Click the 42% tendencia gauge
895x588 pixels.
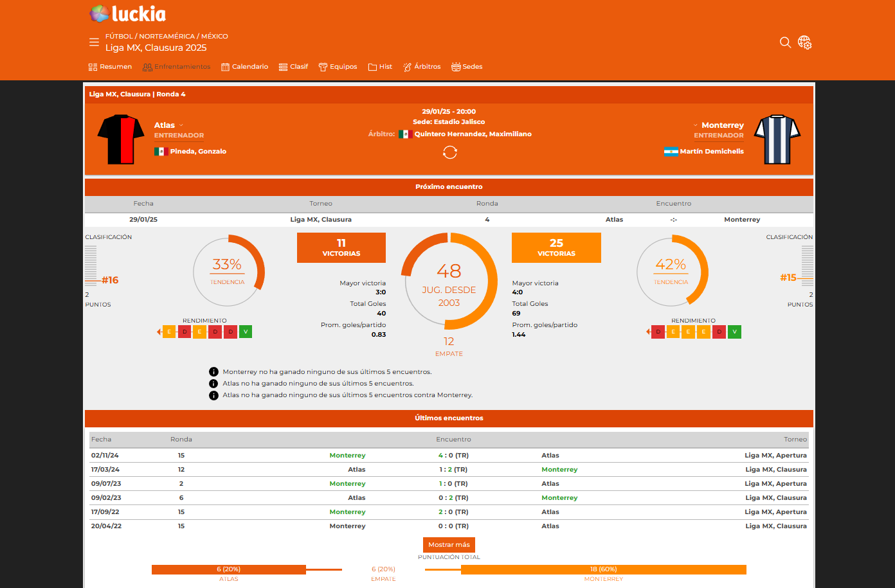672,271
